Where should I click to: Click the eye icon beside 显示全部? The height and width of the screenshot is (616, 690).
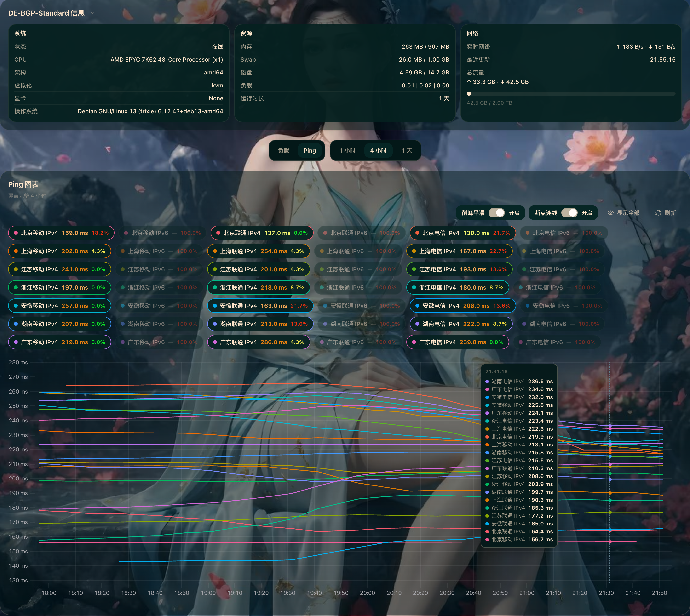click(x=610, y=212)
